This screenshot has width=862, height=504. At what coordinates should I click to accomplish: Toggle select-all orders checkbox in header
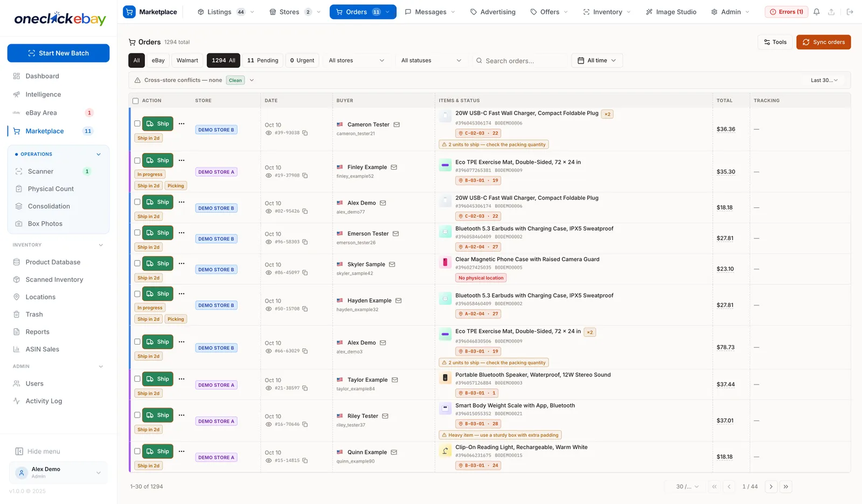(136, 101)
